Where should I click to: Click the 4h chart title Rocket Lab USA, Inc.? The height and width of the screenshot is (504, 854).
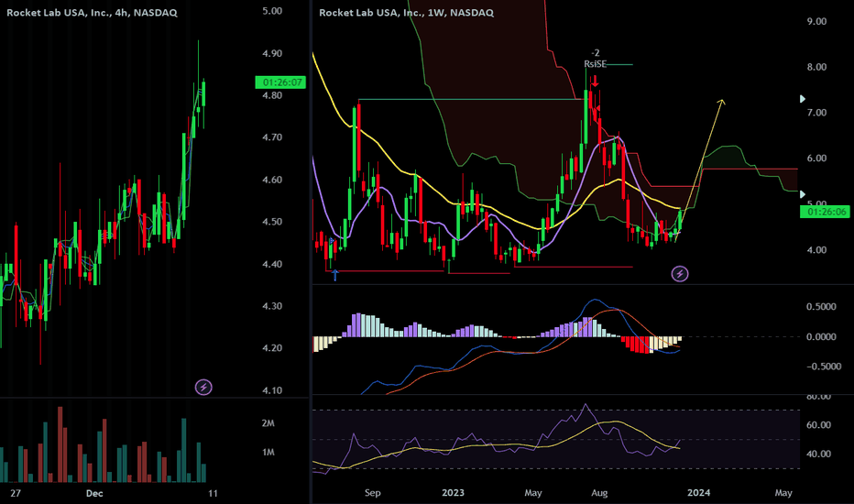(92, 13)
